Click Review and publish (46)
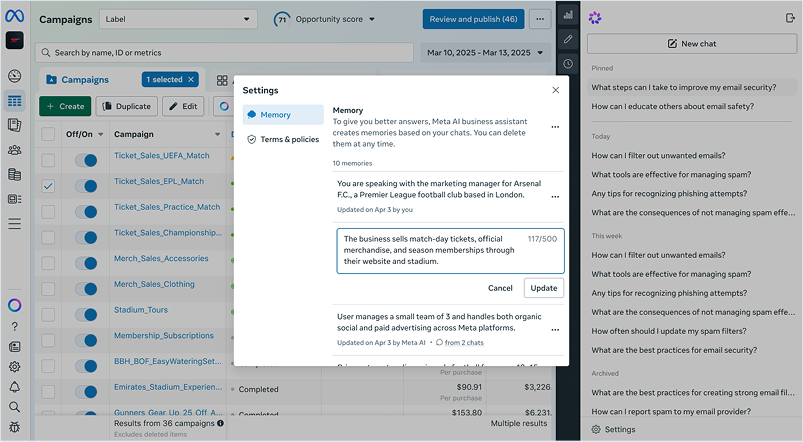803x442 pixels. tap(473, 19)
